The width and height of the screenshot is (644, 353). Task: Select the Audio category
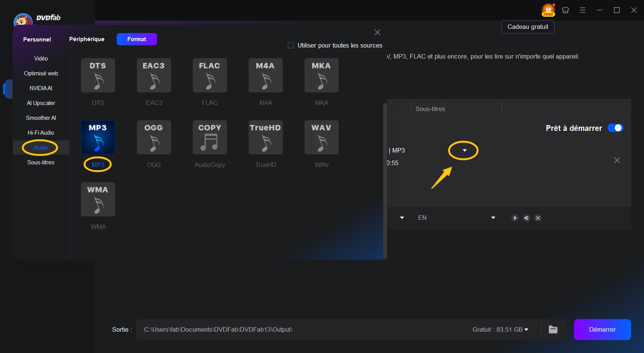coord(41,148)
